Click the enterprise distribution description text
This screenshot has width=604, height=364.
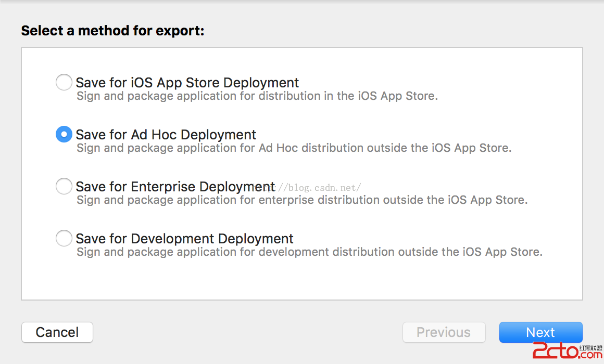coord(302,200)
